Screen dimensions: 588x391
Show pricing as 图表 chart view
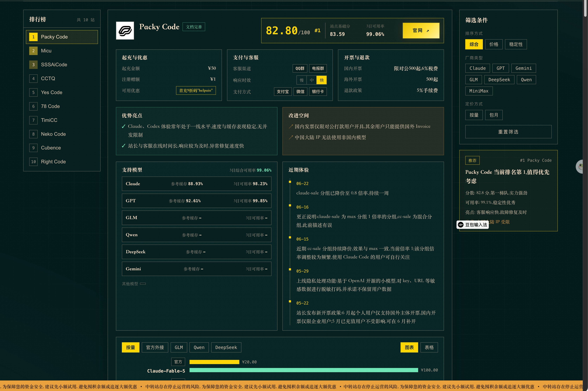pyautogui.click(x=409, y=347)
